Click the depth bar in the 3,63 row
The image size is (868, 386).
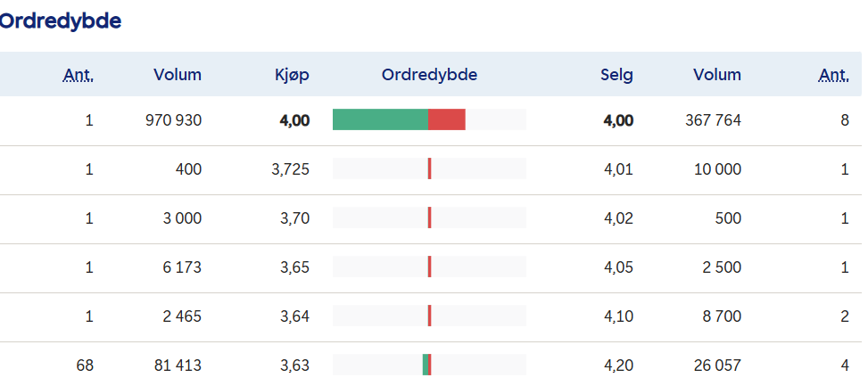pyautogui.click(x=427, y=365)
